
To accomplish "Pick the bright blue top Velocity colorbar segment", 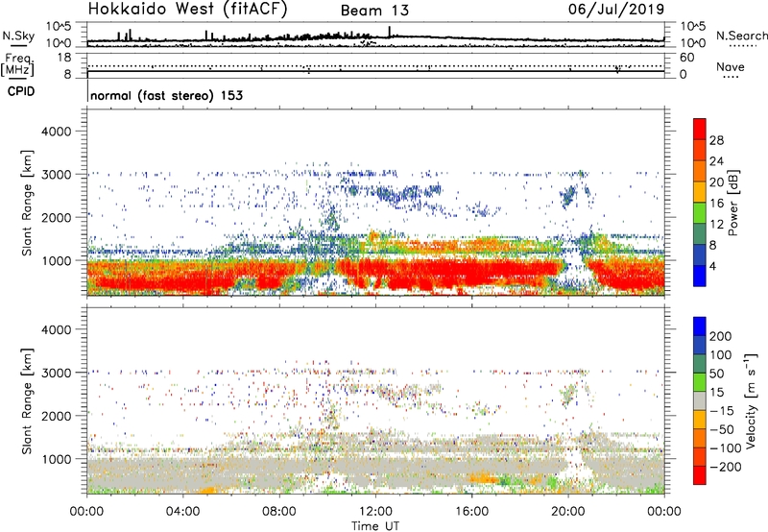I will (700, 326).
